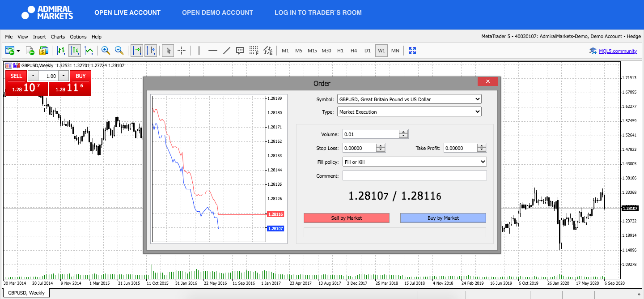Image resolution: width=644 pixels, height=299 pixels.
Task: Open the Charts menu
Action: point(58,37)
